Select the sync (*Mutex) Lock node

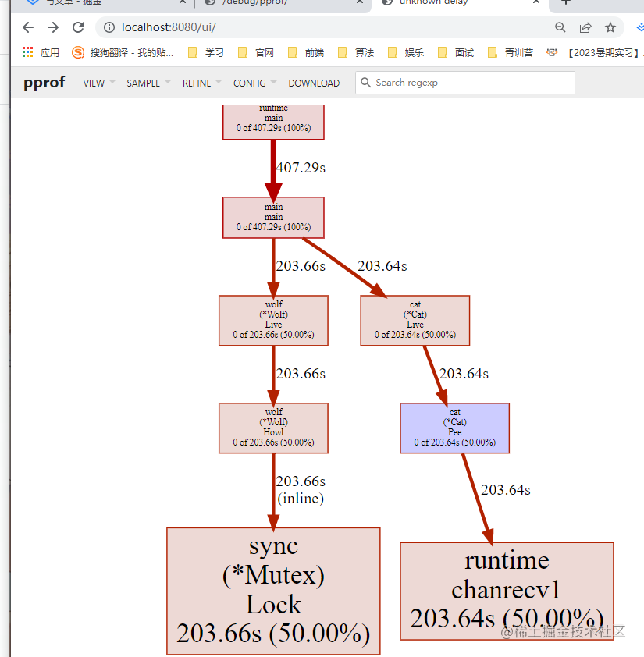tap(273, 591)
